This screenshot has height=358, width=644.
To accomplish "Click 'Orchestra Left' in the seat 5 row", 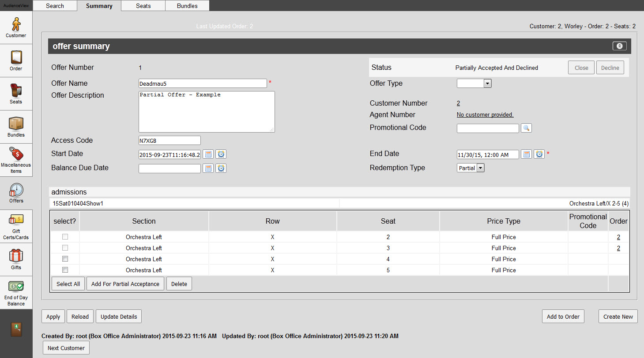I will (144, 270).
